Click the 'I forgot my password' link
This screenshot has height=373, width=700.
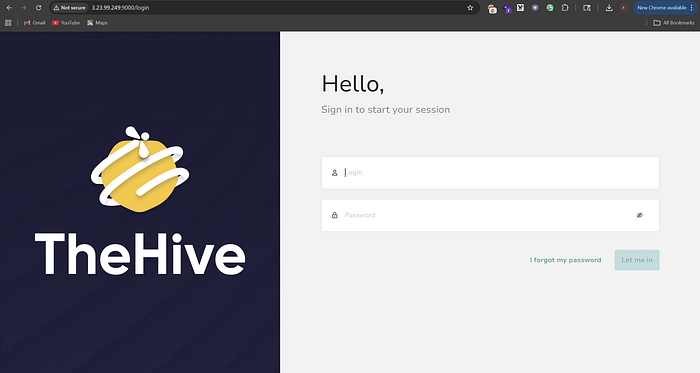point(565,260)
